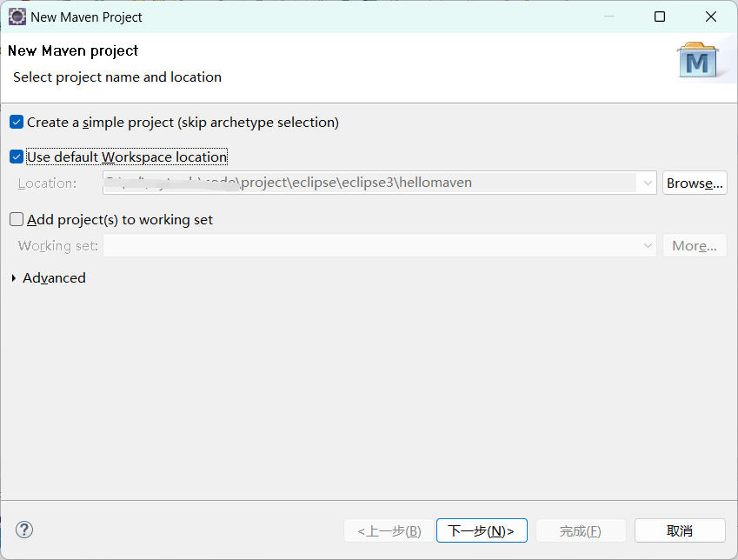
Task: Click the 'Select project name and location' text
Action: point(117,77)
